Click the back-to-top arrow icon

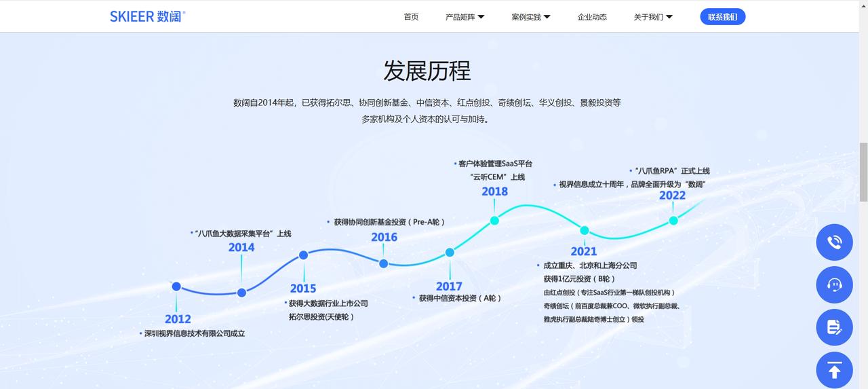tap(834, 370)
